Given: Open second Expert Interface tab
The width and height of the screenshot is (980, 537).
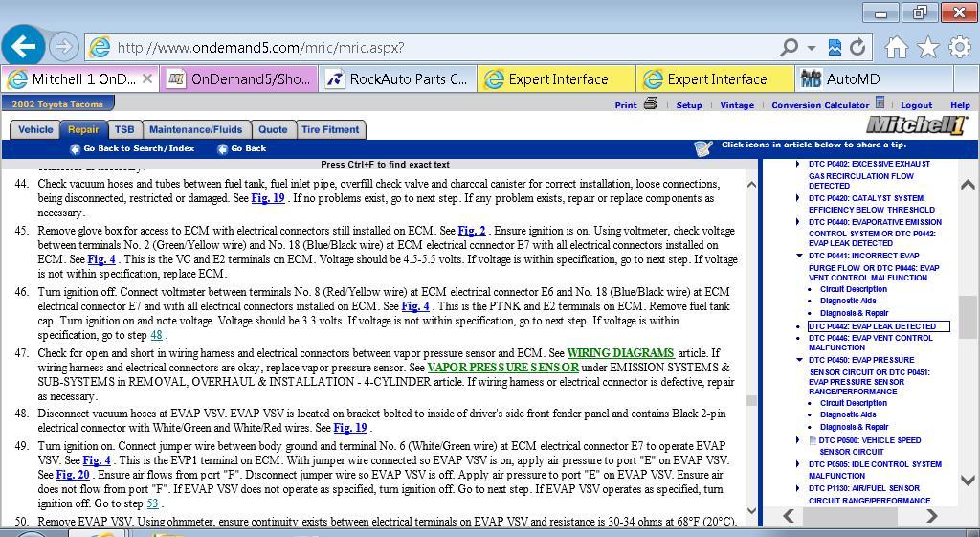Looking at the screenshot, I should pos(716,79).
